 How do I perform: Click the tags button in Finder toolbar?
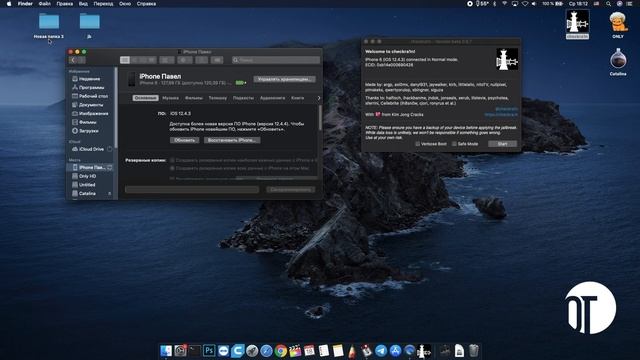217,60
